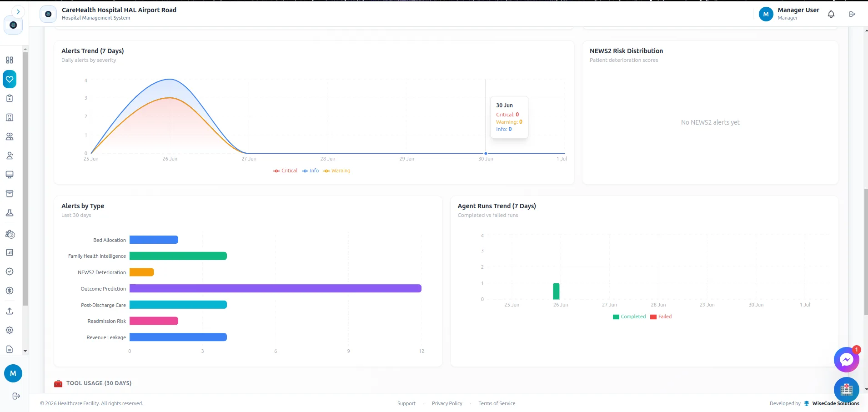This screenshot has height=412, width=868.
Task: Toggle the Info series in chart legend
Action: click(x=311, y=171)
